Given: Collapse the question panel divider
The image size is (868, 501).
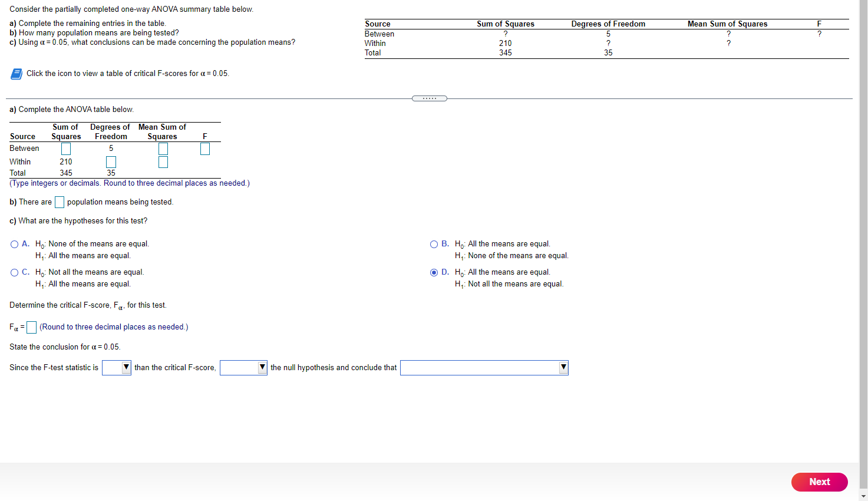Looking at the screenshot, I should pyautogui.click(x=429, y=98).
